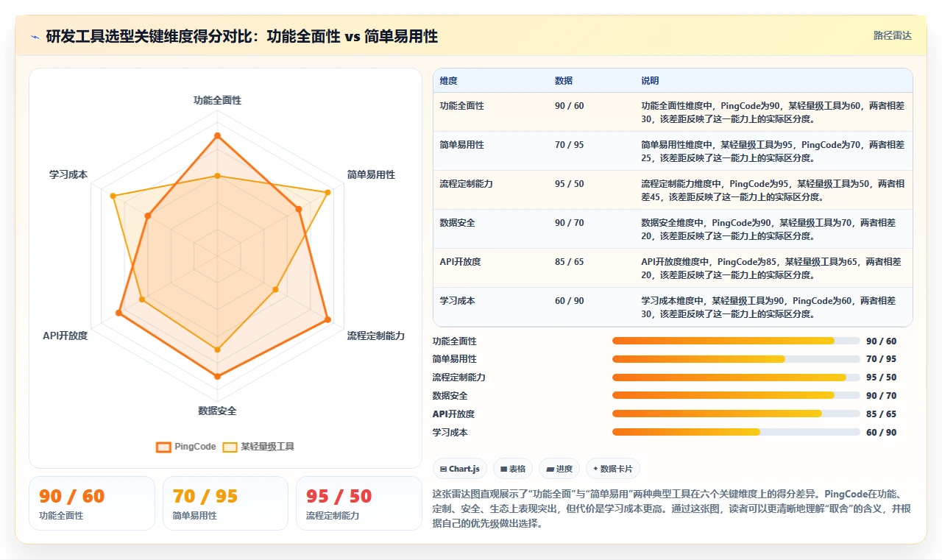942x560 pixels.
Task: Click radar axis label 功能全面性
Action: click(217, 100)
